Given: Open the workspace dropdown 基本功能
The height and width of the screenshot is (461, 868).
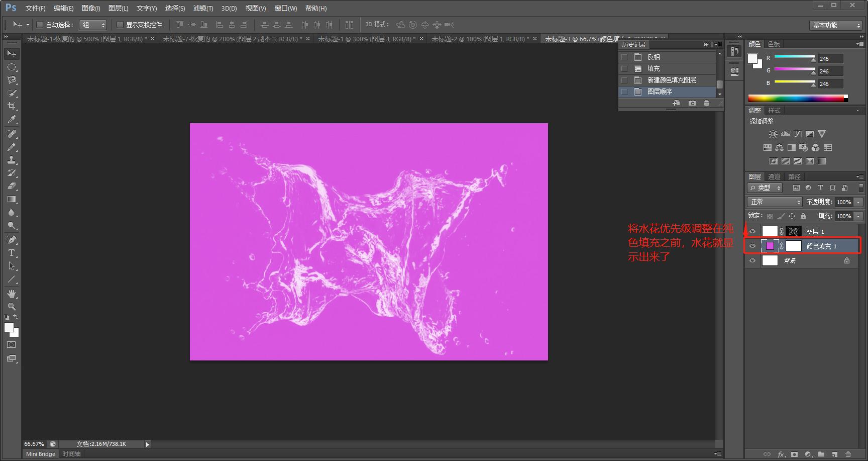Looking at the screenshot, I should pos(836,25).
